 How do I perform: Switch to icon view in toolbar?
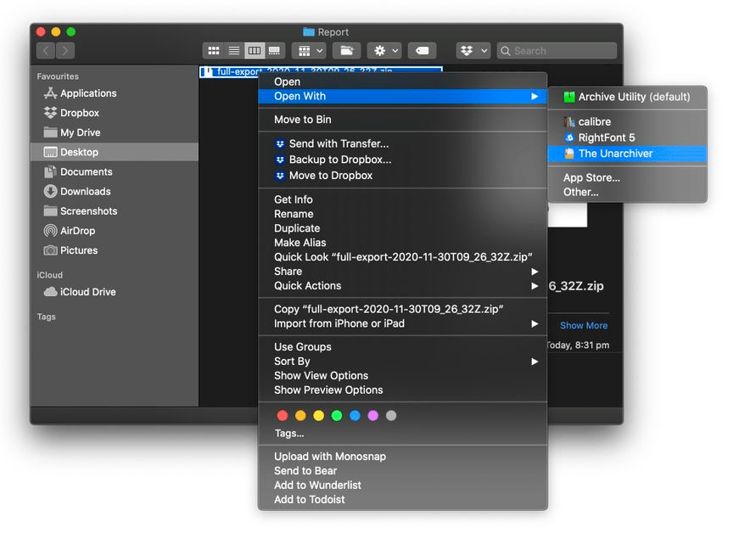pyautogui.click(x=214, y=51)
